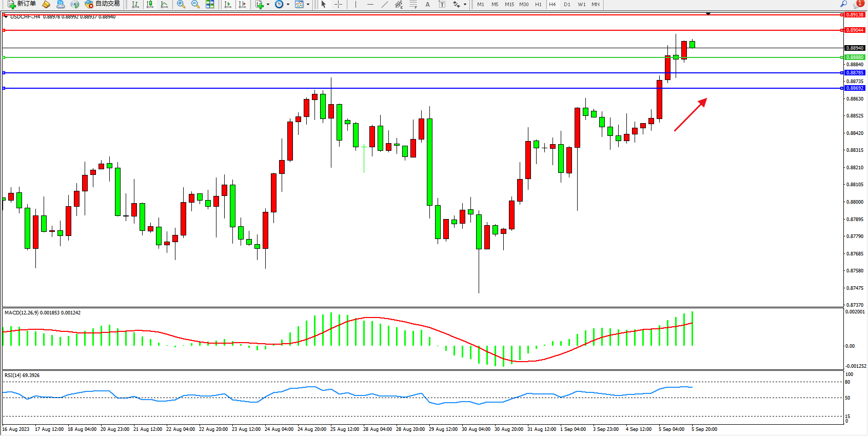Open the chart templates dropdown

[308, 5]
